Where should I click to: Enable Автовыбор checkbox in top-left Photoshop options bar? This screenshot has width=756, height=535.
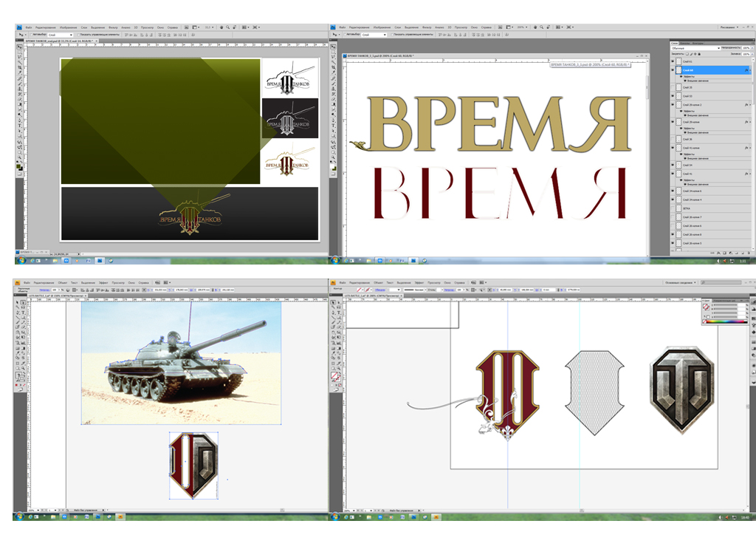tap(31, 35)
